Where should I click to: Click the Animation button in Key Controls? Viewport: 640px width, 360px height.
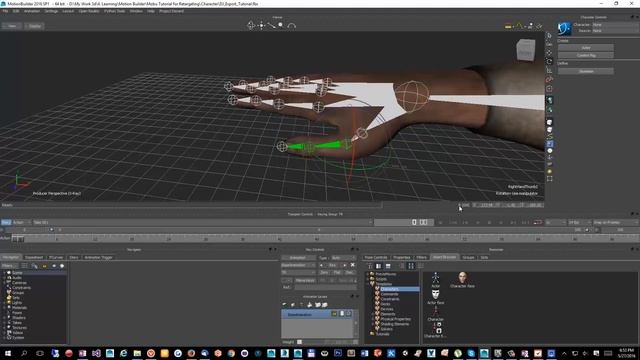tap(298, 258)
